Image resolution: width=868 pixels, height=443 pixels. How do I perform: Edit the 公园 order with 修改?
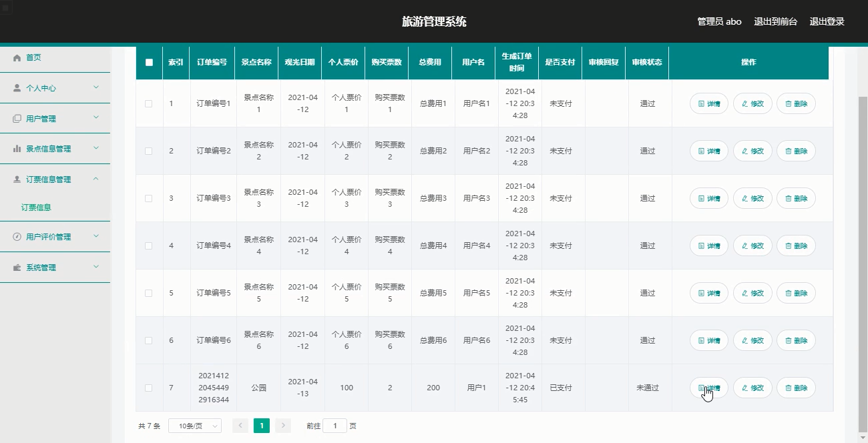tap(752, 388)
